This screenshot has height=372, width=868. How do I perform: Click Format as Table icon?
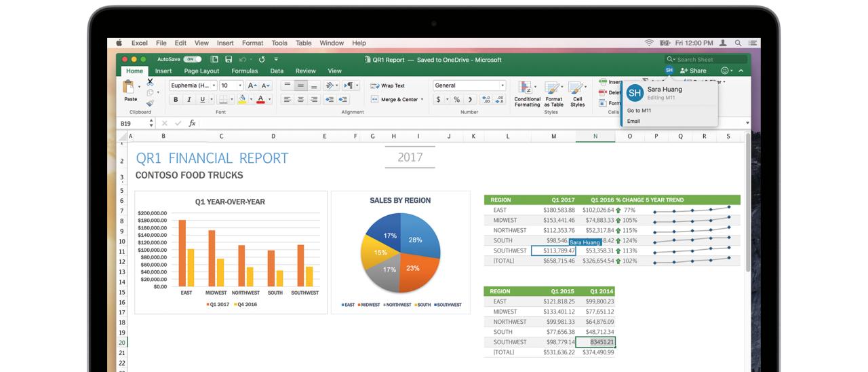tap(553, 88)
